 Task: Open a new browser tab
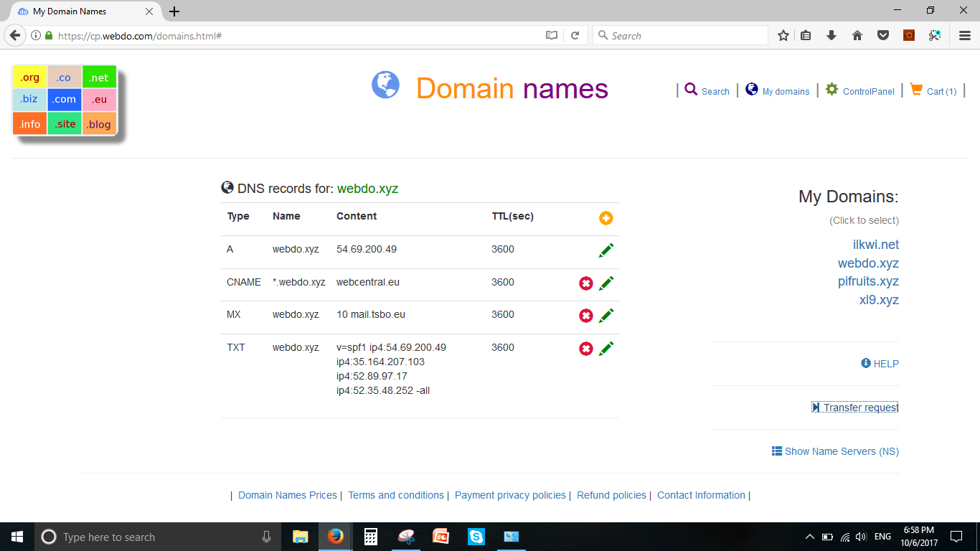click(x=174, y=11)
